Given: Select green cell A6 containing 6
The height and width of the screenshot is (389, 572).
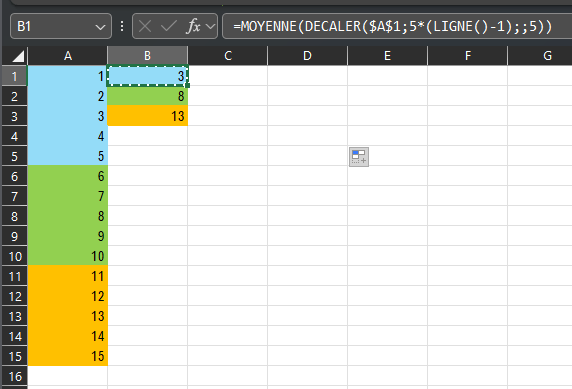Looking at the screenshot, I should tap(67, 176).
